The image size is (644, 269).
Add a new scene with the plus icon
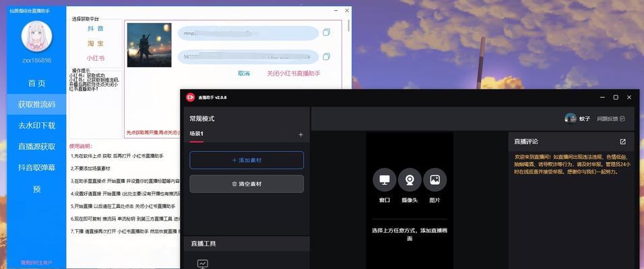click(x=300, y=134)
